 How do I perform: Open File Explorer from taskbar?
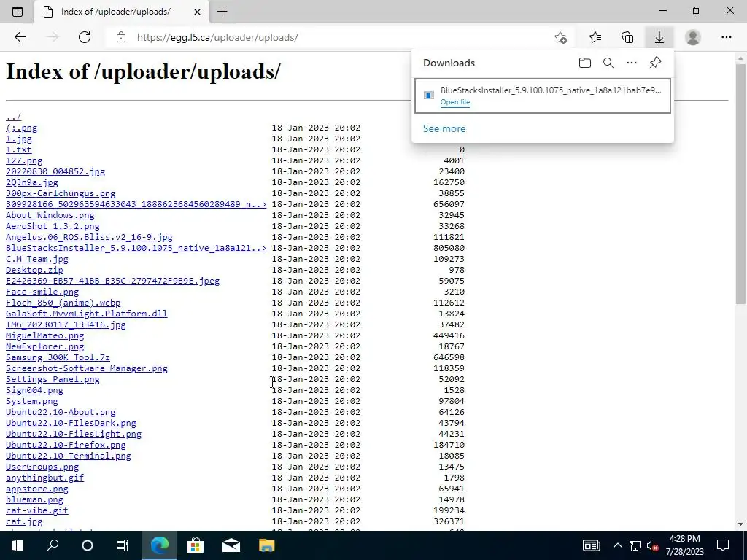pyautogui.click(x=267, y=545)
